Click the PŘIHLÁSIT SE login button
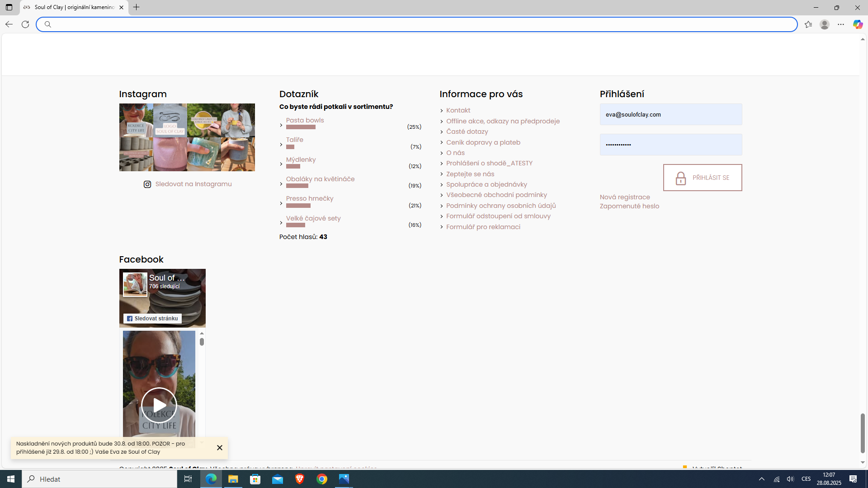Viewport: 868px width, 488px height. 703,178
